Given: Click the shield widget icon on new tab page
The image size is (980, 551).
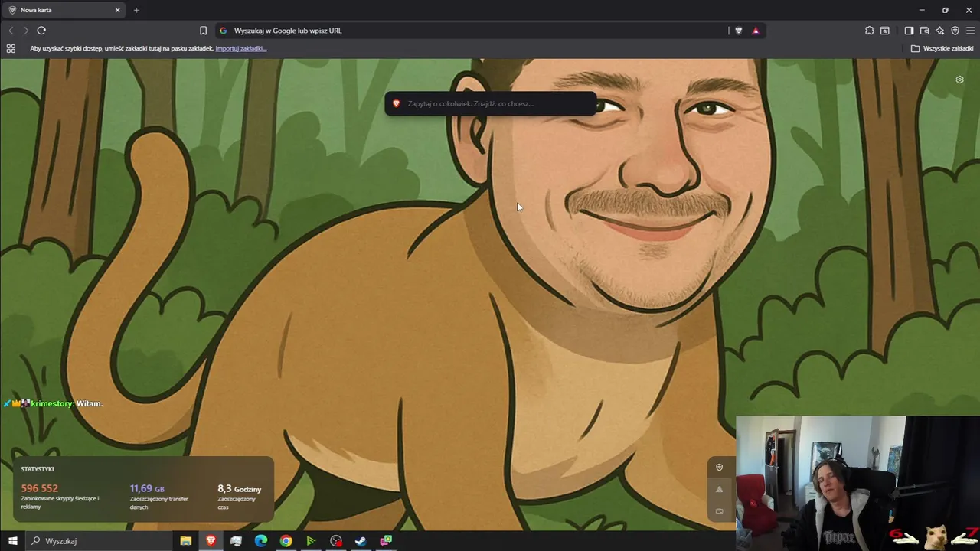Looking at the screenshot, I should point(719,468).
